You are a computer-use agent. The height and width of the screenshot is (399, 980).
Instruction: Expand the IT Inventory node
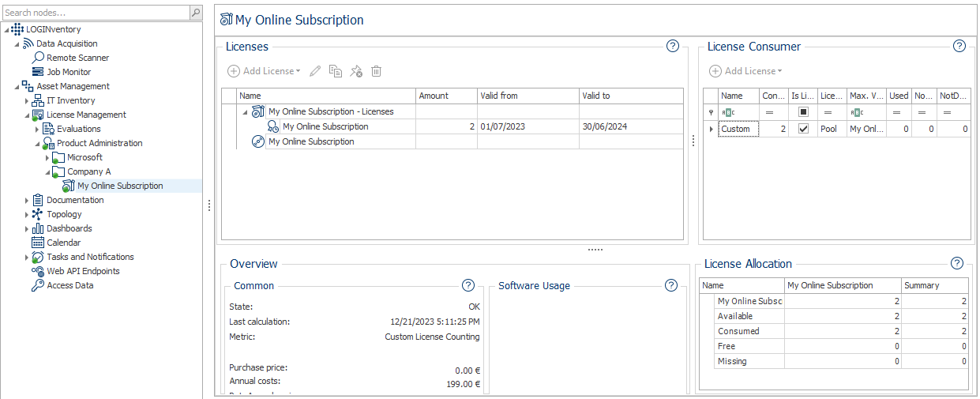(27, 100)
